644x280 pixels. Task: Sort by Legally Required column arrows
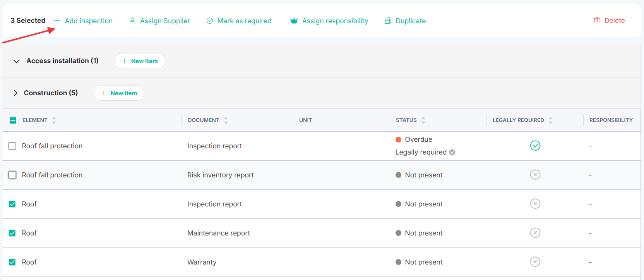(x=550, y=120)
